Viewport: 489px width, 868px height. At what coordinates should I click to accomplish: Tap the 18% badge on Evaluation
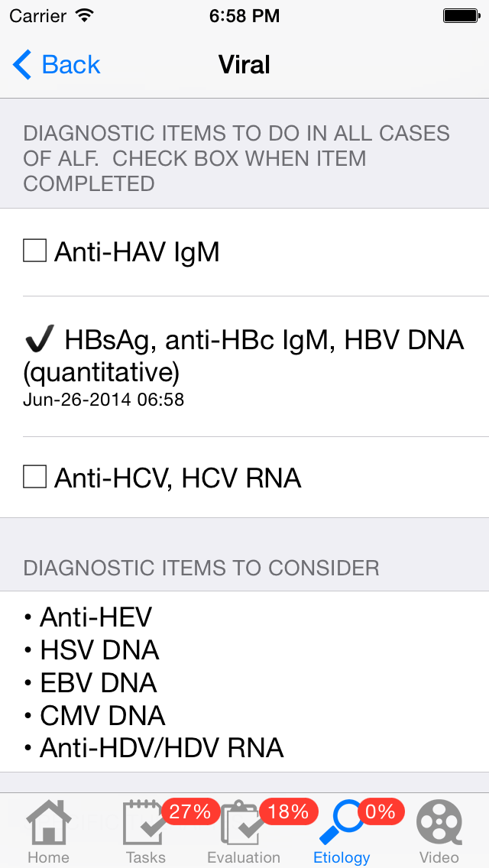pyautogui.click(x=288, y=811)
